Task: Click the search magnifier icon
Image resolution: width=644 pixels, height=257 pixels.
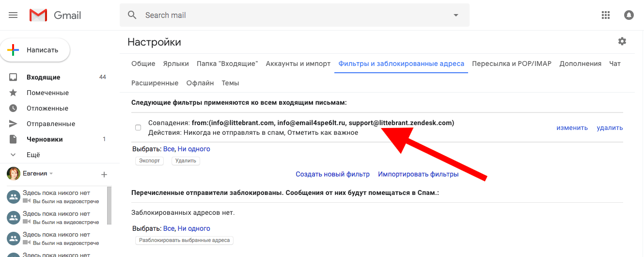Action: click(x=132, y=15)
